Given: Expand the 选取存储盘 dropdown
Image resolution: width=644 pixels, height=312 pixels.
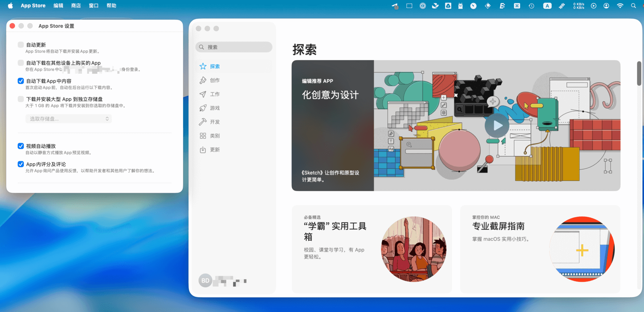Looking at the screenshot, I should click(x=68, y=119).
